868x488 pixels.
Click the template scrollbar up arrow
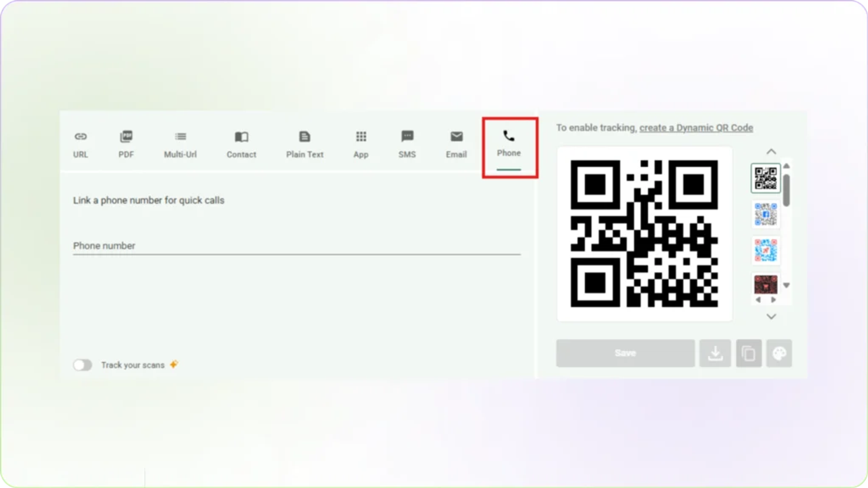tap(787, 166)
